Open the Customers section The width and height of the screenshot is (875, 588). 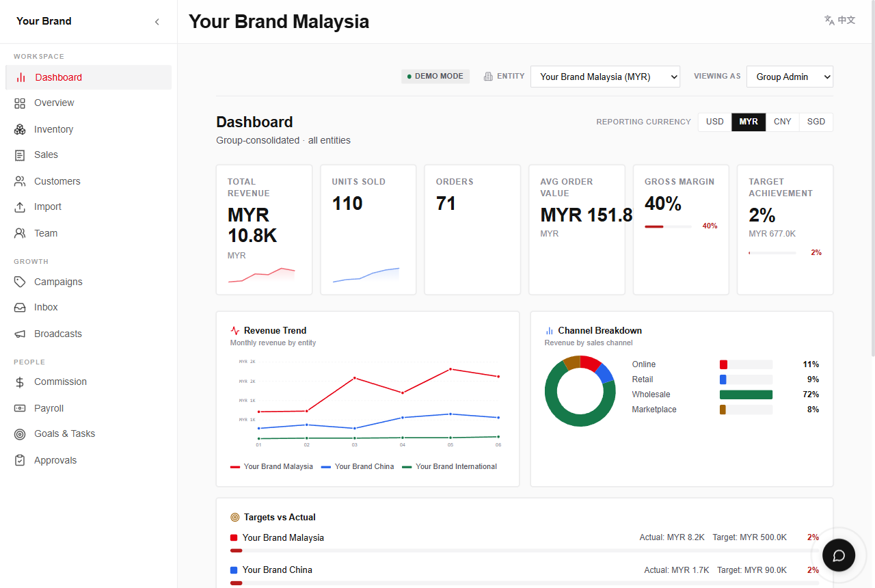pyautogui.click(x=88, y=181)
